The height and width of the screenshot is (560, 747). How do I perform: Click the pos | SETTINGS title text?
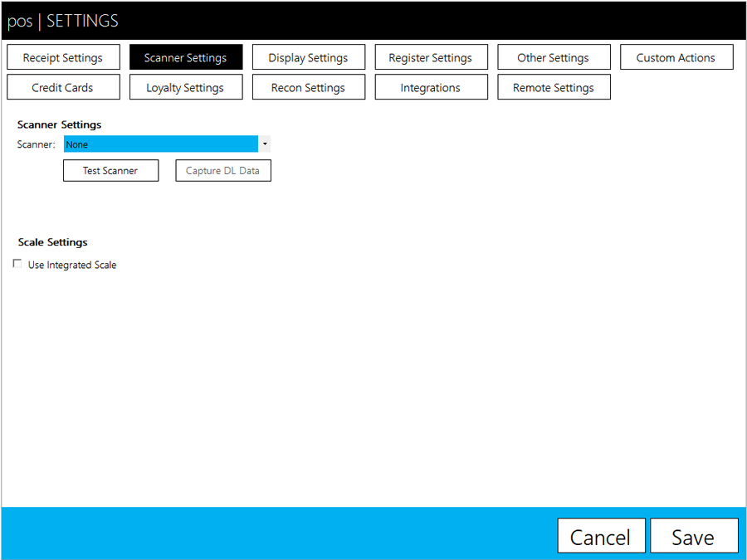tap(63, 21)
